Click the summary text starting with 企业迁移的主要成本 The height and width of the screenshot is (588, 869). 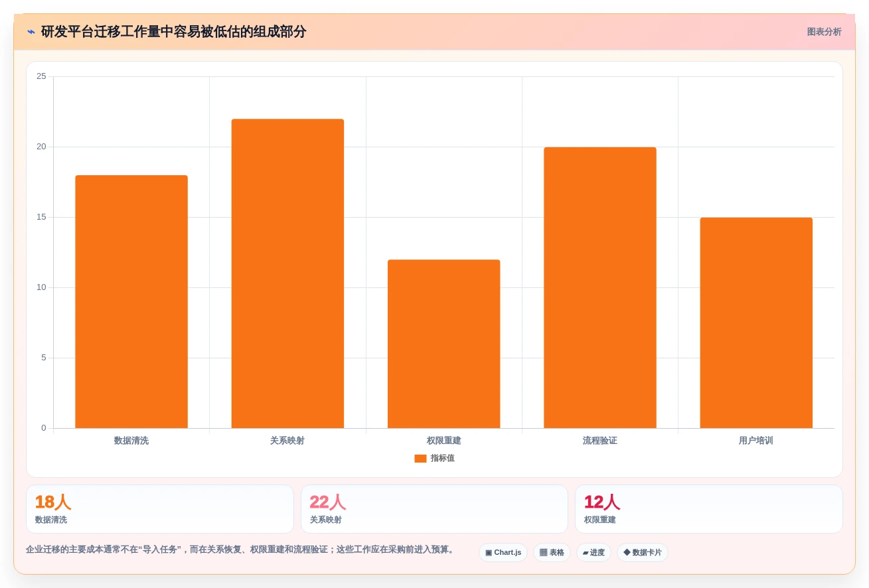[241, 550]
